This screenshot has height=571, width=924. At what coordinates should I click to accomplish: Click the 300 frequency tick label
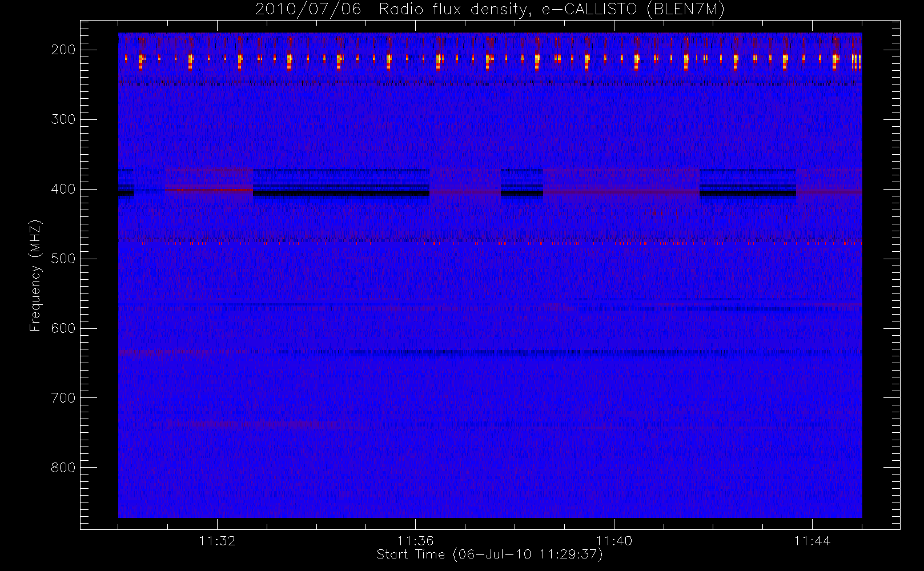[x=63, y=119]
